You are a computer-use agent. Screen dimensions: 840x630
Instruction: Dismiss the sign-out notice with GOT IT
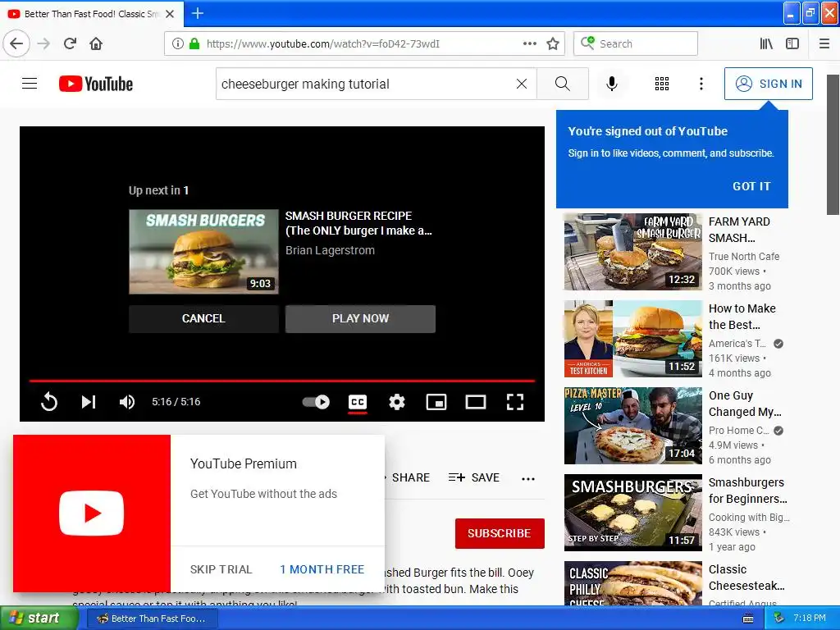751,186
